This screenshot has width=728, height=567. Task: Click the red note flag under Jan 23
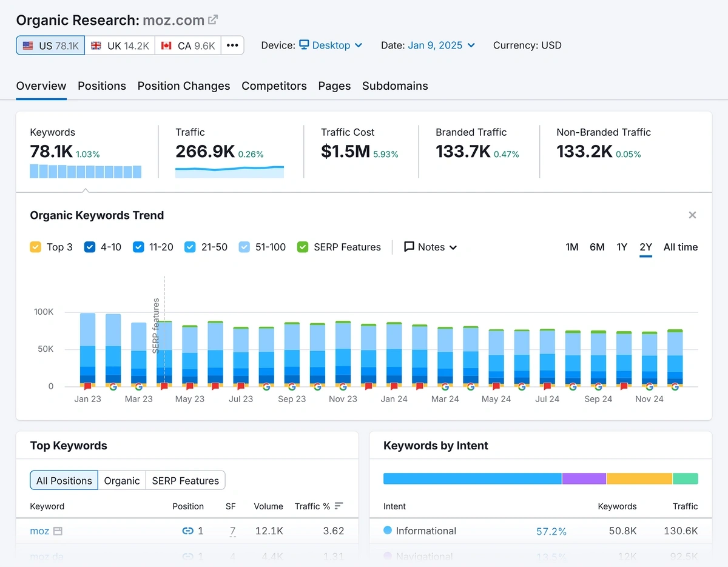[87, 386]
